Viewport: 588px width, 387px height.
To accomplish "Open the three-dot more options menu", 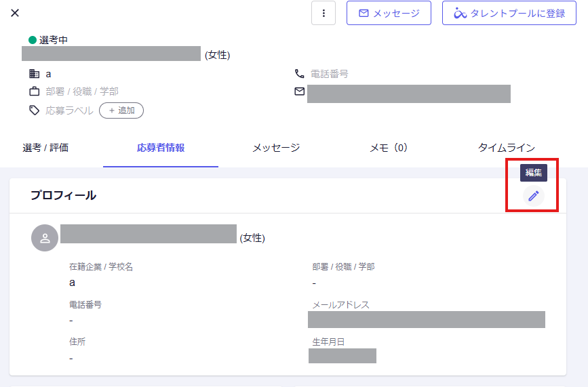I will tap(324, 13).
